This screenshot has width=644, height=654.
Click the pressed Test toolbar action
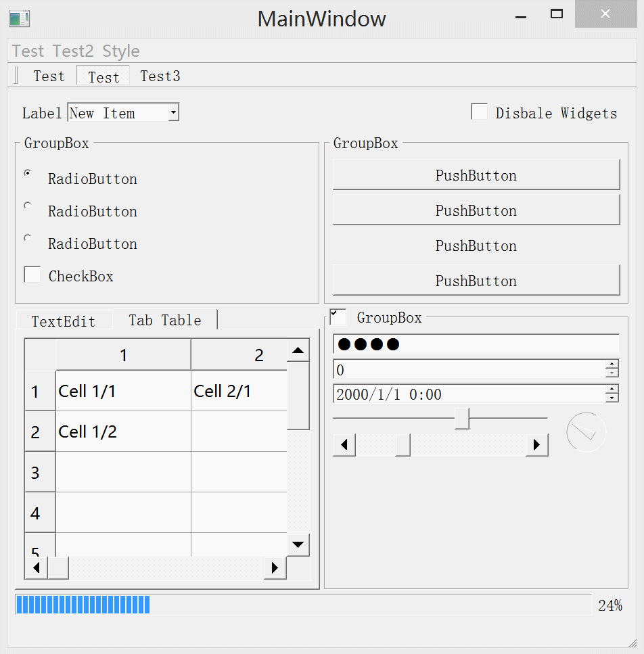[103, 76]
